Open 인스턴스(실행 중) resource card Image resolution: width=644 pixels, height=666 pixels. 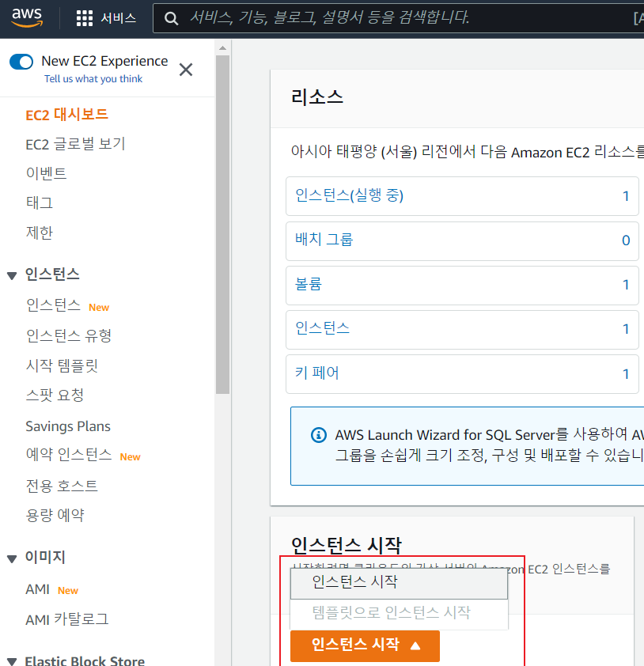point(462,196)
